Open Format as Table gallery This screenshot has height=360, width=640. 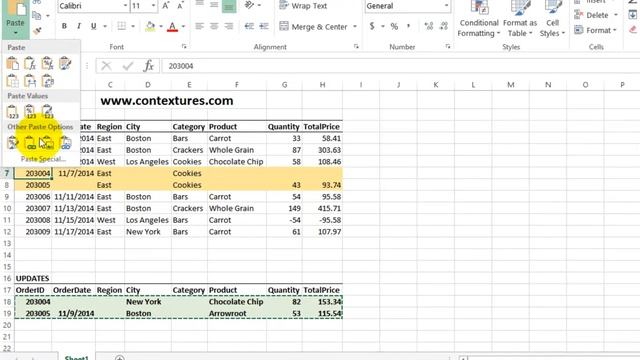(520, 19)
